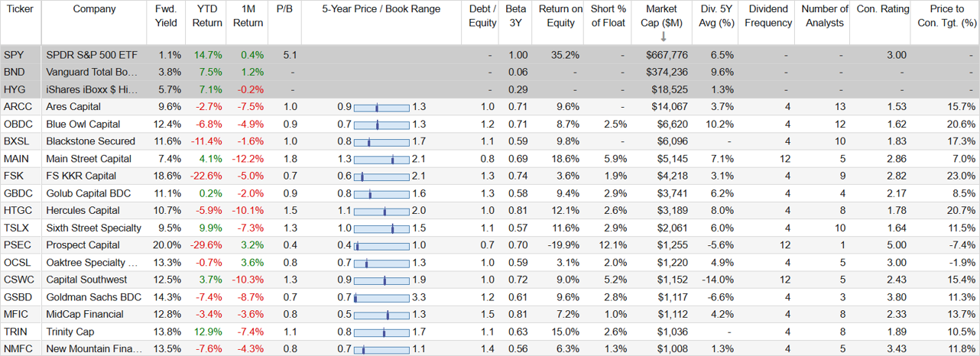The image size is (980, 356).
Task: Click the -19.9% return on equity cell
Action: (563, 245)
